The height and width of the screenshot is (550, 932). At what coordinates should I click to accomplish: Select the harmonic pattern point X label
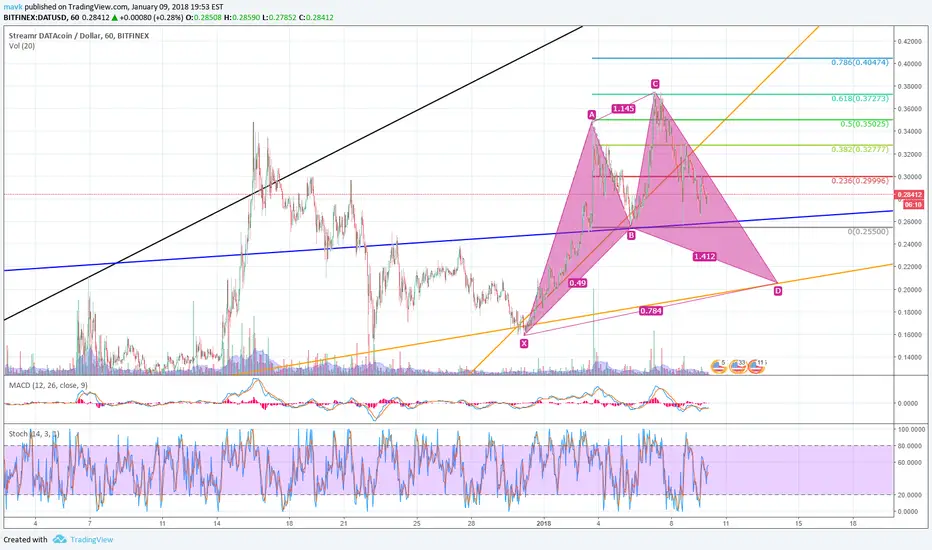tap(524, 343)
